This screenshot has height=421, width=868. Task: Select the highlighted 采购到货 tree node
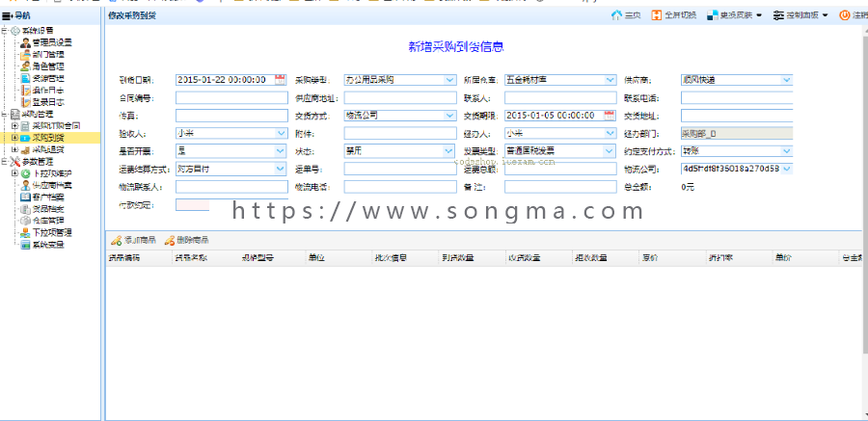point(48,138)
